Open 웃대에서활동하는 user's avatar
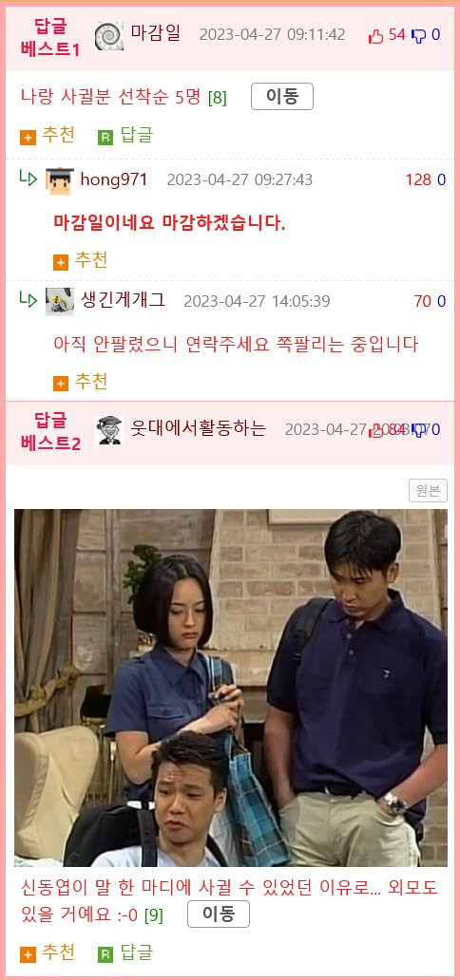The height and width of the screenshot is (980, 460). pyautogui.click(x=109, y=430)
